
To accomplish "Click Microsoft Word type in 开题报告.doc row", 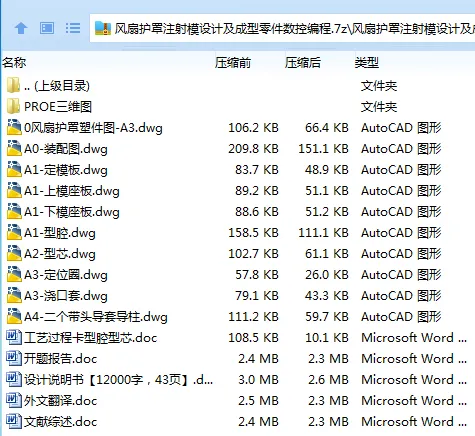I will coord(414,359).
